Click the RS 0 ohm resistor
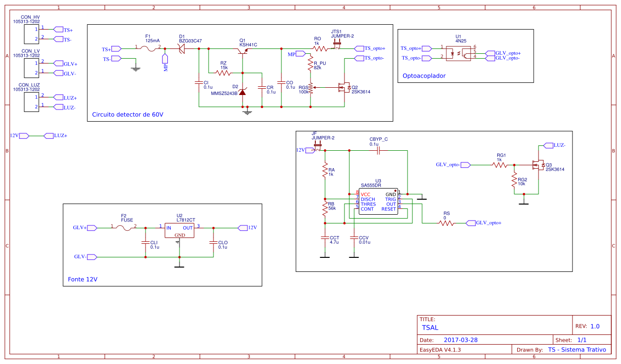Viewport: 621px width, 364px height. coord(446,223)
